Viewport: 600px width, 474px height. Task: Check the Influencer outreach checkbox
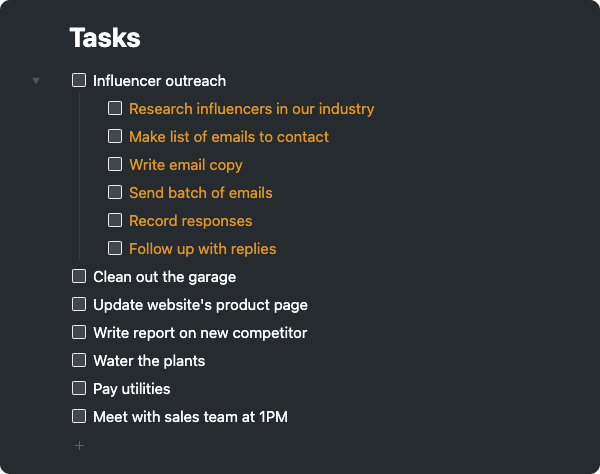(x=79, y=80)
